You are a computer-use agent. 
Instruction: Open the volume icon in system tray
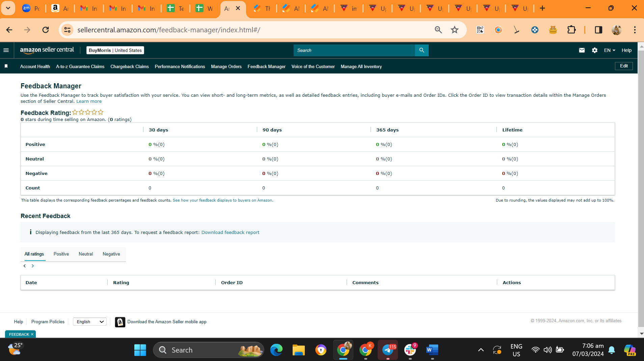[x=547, y=350]
